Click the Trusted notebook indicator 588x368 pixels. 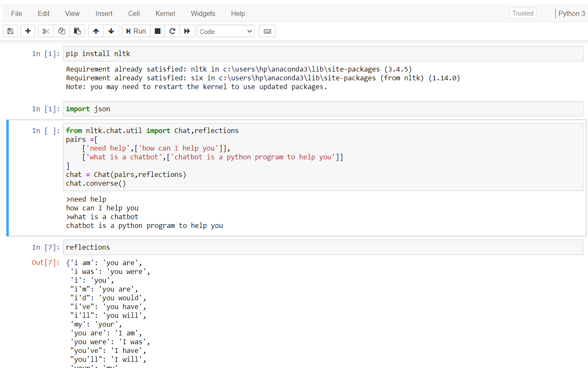(x=523, y=13)
